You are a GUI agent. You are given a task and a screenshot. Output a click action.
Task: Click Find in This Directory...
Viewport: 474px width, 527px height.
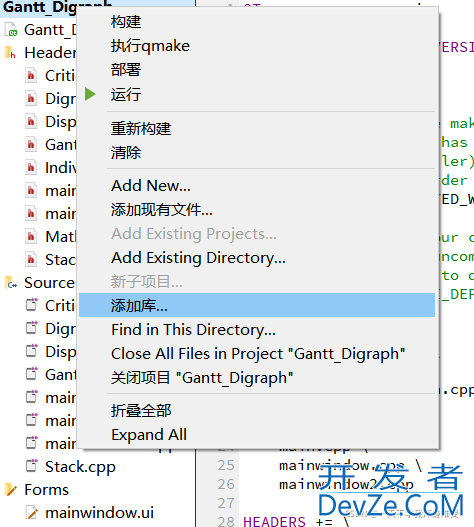pos(193,330)
